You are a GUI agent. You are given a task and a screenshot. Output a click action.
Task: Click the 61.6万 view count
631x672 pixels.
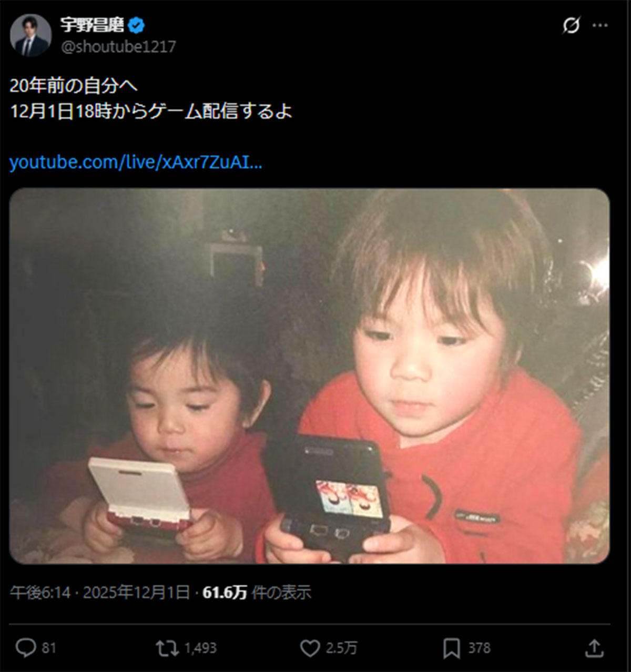pyautogui.click(x=225, y=593)
